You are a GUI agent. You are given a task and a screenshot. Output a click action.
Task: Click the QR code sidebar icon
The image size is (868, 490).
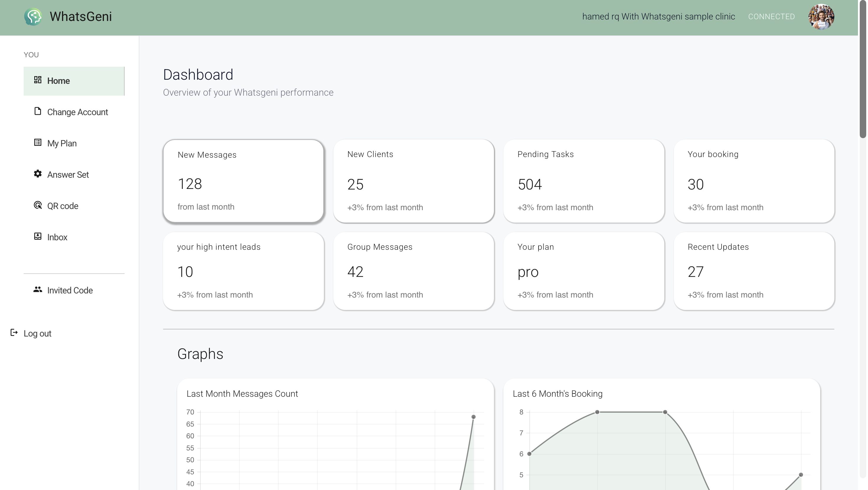point(38,205)
